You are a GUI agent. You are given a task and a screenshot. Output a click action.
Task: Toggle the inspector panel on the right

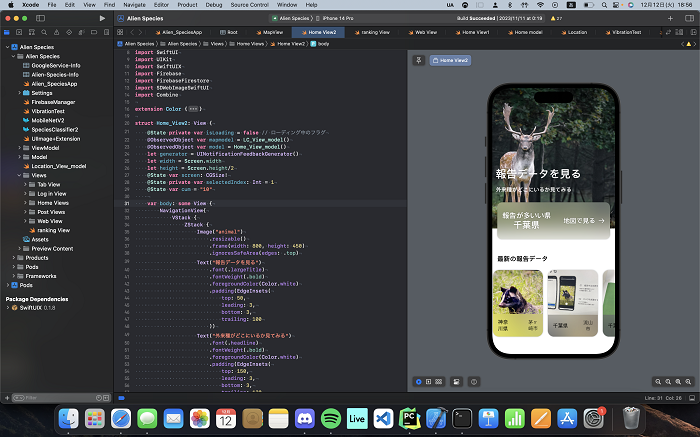(x=690, y=18)
